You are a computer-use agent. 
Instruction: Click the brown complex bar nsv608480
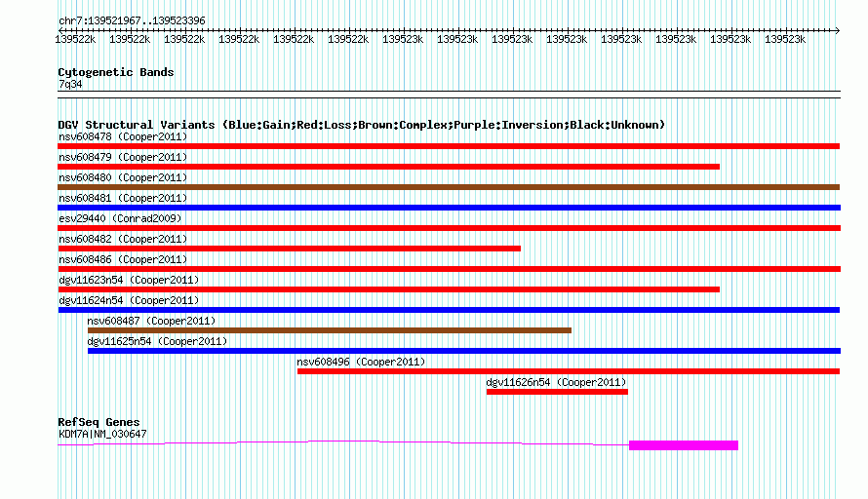(449, 187)
